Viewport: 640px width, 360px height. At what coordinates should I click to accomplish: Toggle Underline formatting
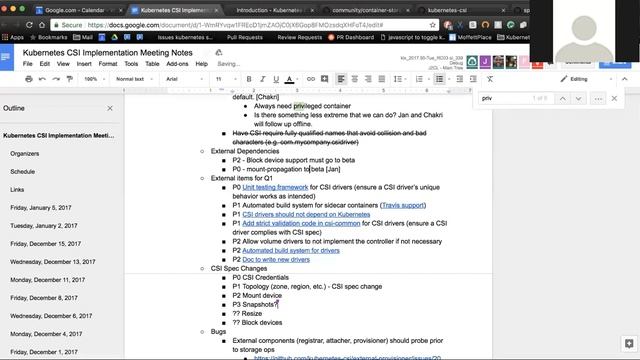coord(276,79)
